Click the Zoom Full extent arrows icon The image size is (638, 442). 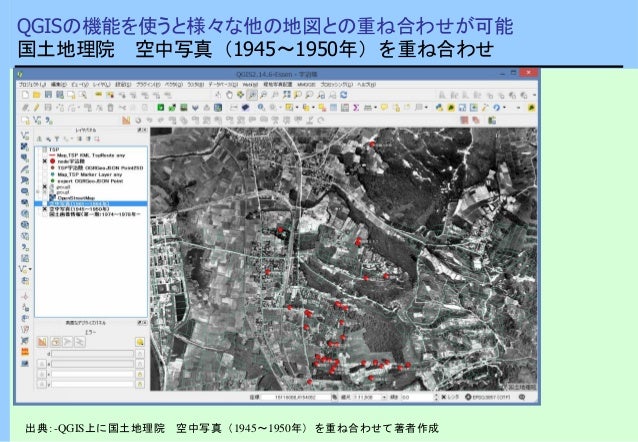point(287,95)
